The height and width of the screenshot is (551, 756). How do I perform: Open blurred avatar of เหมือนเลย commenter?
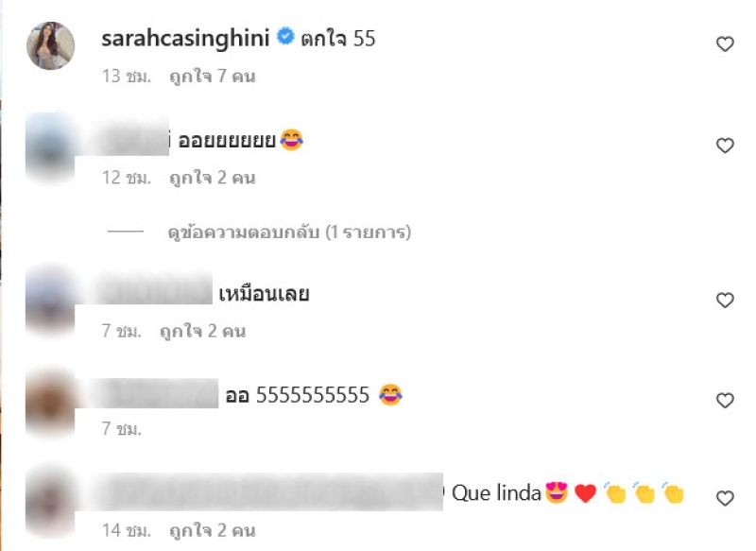point(50,301)
